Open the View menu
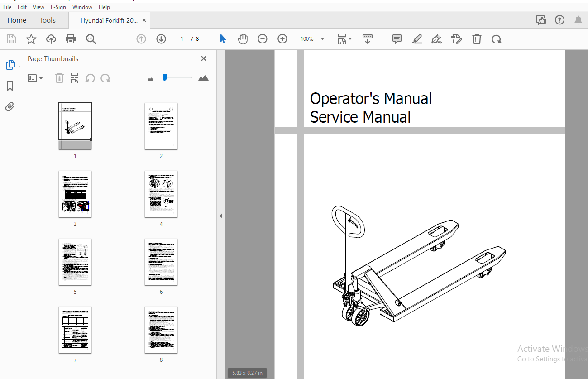This screenshot has width=588, height=379. point(39,7)
